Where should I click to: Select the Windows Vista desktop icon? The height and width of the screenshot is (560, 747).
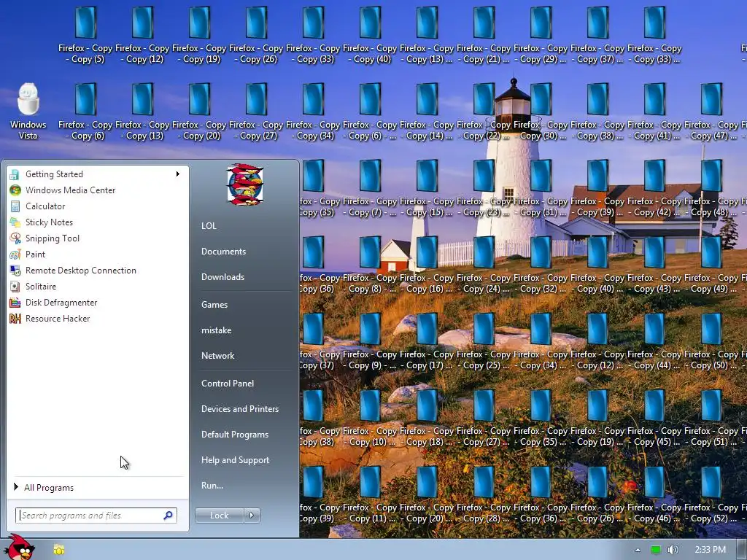point(28,112)
